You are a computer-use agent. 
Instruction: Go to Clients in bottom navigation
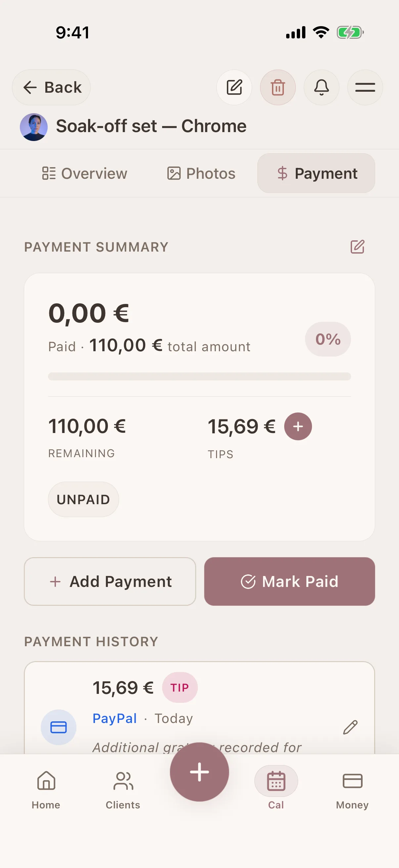click(x=123, y=790)
